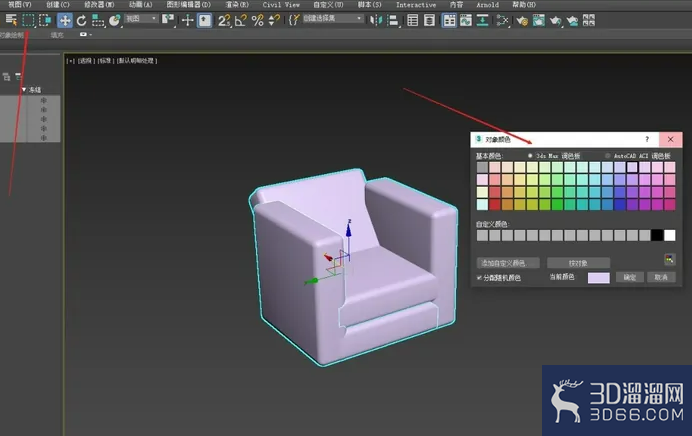Click the 当前颜色 lavender swatch
692x436 pixels.
point(598,278)
